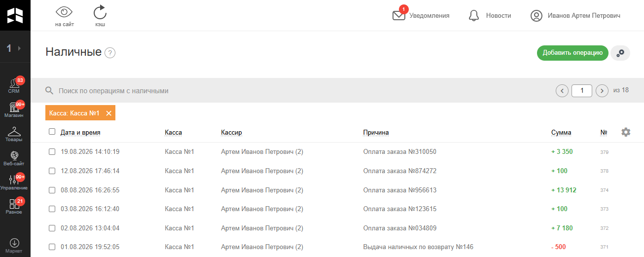Expand the sidebar site selector 1 arrow
Viewport: 644px width, 257px height.
tap(19, 48)
